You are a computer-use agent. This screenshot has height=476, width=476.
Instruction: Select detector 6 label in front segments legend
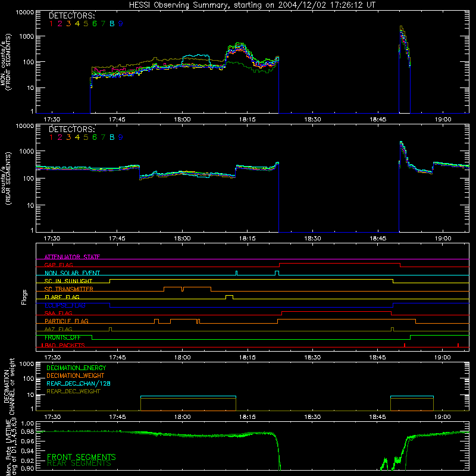tap(95, 24)
